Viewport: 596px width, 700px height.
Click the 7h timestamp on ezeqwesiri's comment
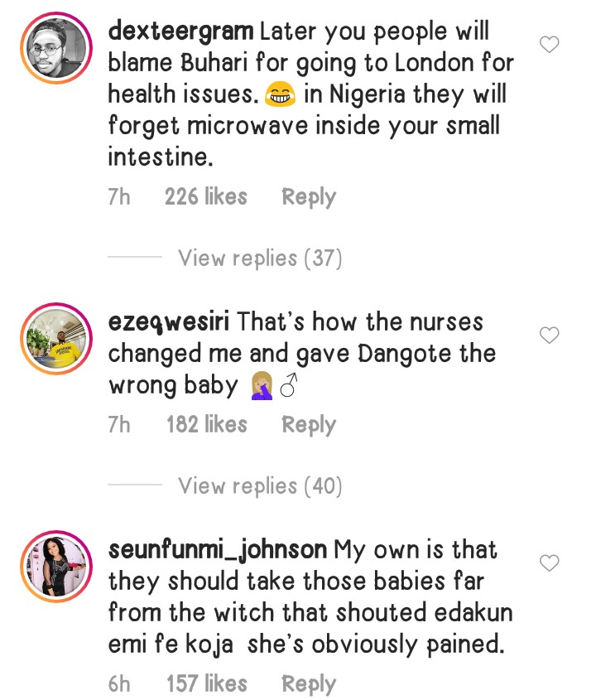pyautogui.click(x=119, y=425)
